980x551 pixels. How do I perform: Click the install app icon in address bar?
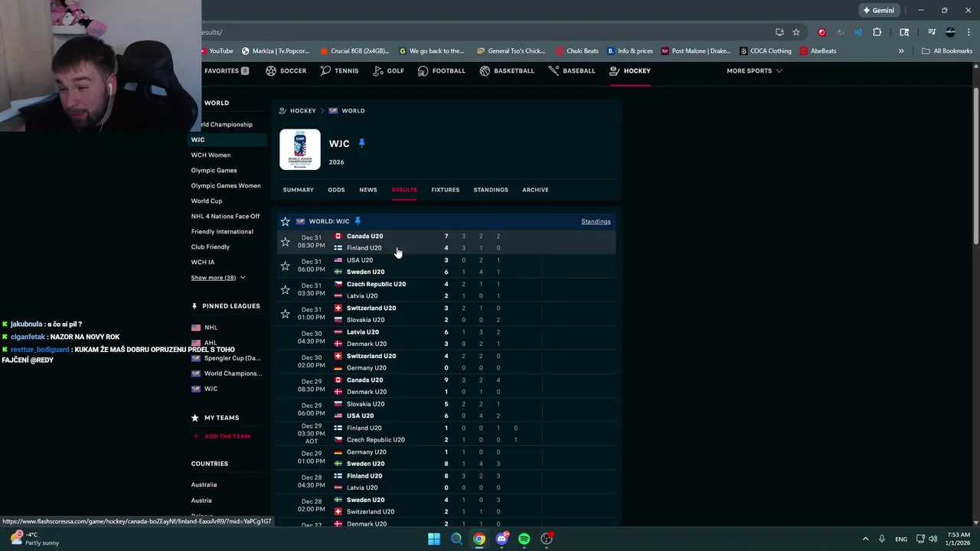coord(779,32)
